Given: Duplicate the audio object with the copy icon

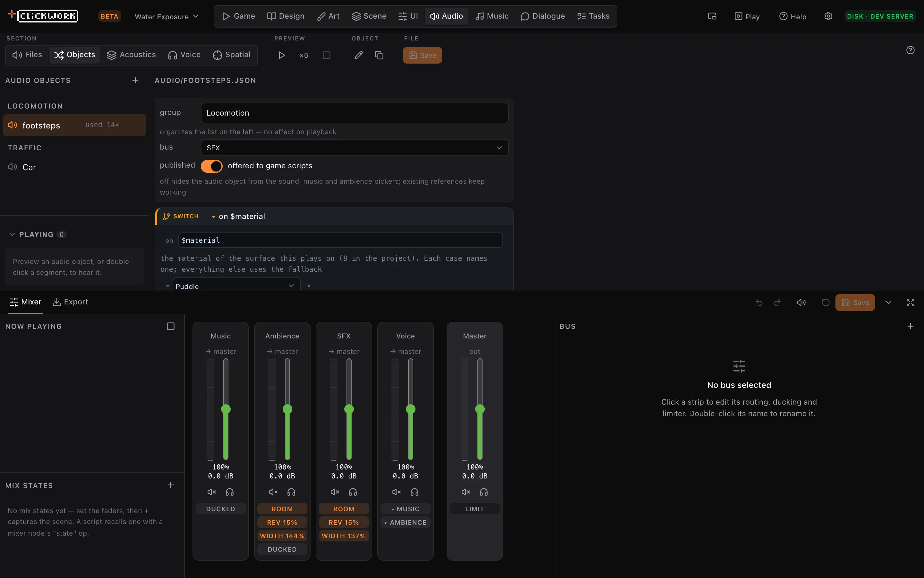Looking at the screenshot, I should (x=379, y=56).
